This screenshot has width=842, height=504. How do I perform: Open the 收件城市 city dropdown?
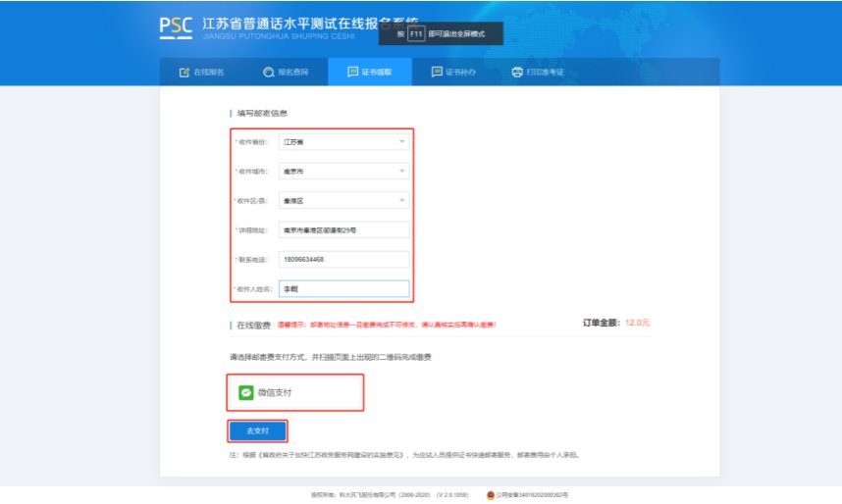(344, 172)
